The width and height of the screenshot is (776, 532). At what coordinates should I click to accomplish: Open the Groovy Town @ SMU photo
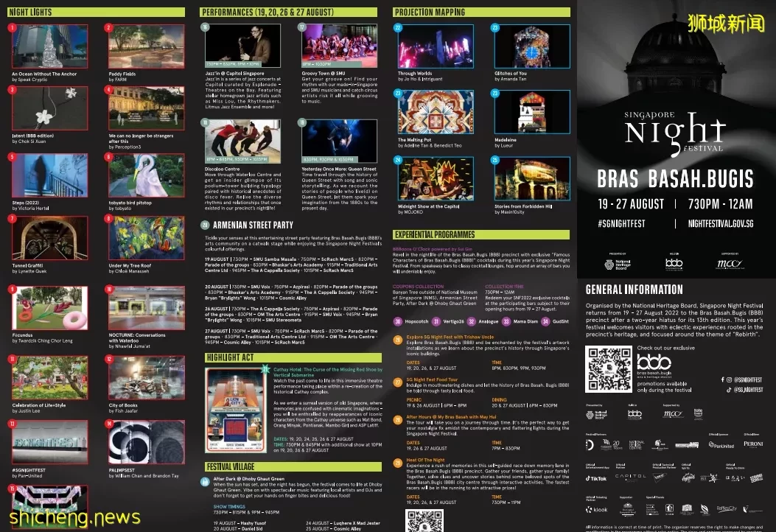(340, 46)
